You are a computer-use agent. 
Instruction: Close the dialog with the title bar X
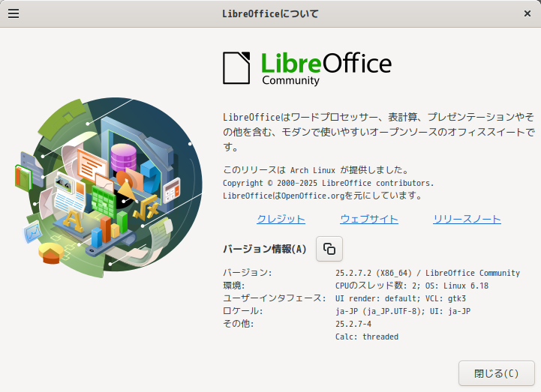[x=527, y=13]
